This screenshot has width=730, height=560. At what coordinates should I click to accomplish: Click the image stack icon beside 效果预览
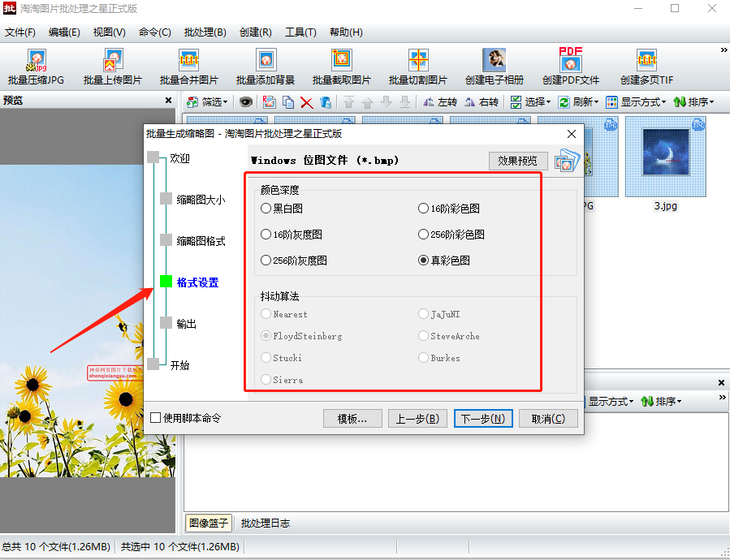[x=567, y=161]
